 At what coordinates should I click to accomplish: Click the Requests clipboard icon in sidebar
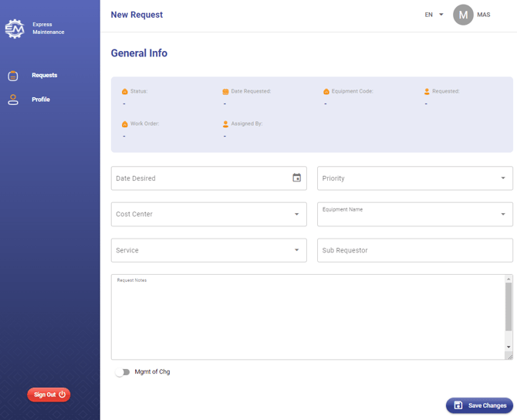(13, 76)
